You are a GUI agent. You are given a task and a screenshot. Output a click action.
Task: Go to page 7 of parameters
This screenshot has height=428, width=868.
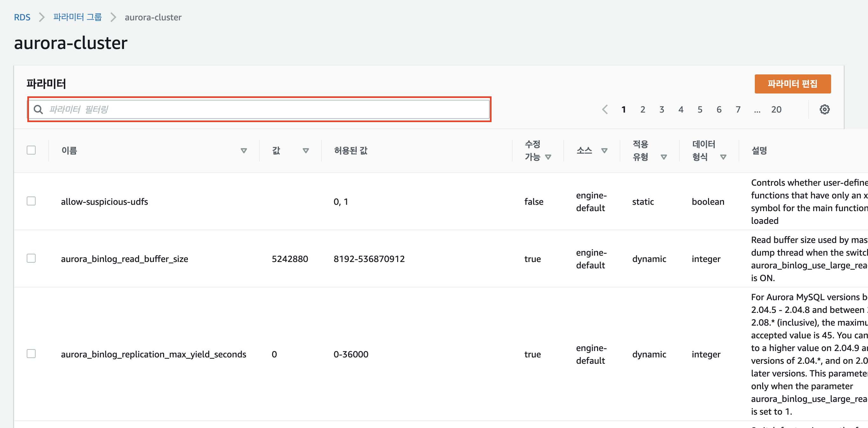738,109
